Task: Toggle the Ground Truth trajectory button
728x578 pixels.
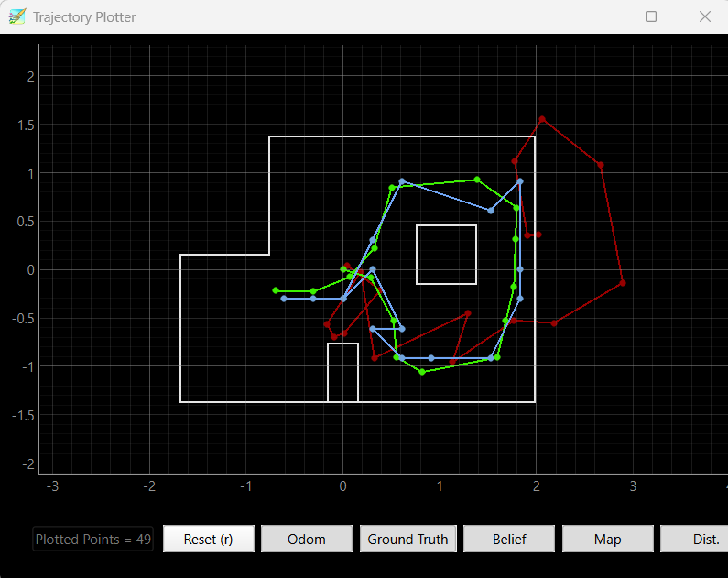Action: (x=408, y=539)
